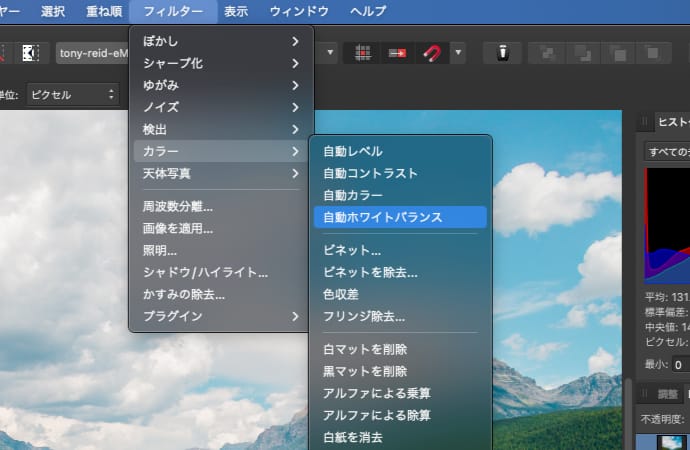Click the white cup assistant icon
This screenshot has height=450, width=690.
[x=502, y=52]
